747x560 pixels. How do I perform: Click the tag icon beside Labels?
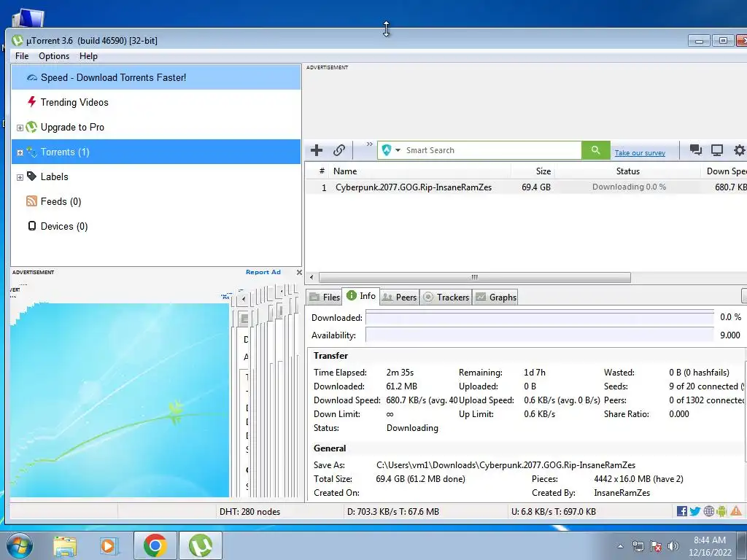tap(31, 176)
